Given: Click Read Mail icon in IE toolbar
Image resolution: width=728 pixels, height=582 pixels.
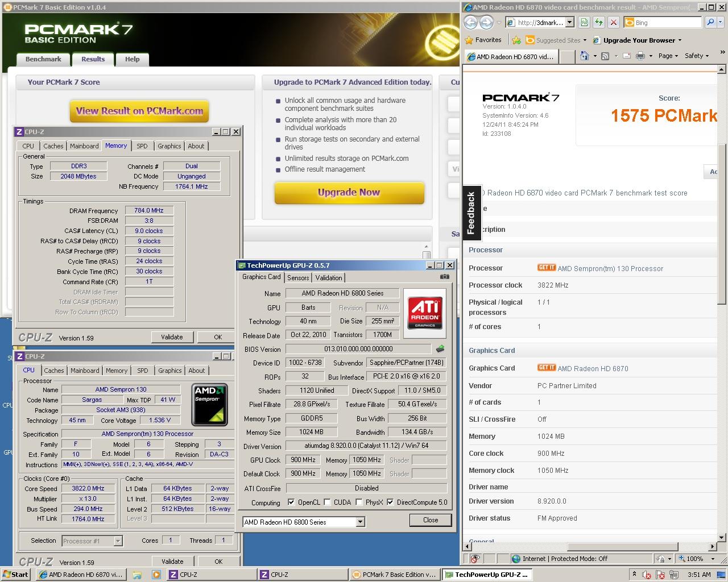Looking at the screenshot, I should click(626, 56).
